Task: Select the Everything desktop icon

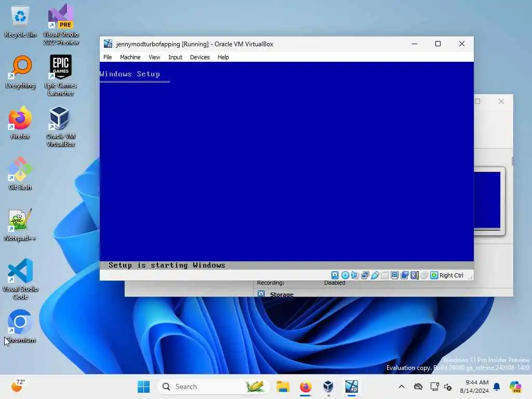Action: pos(20,72)
